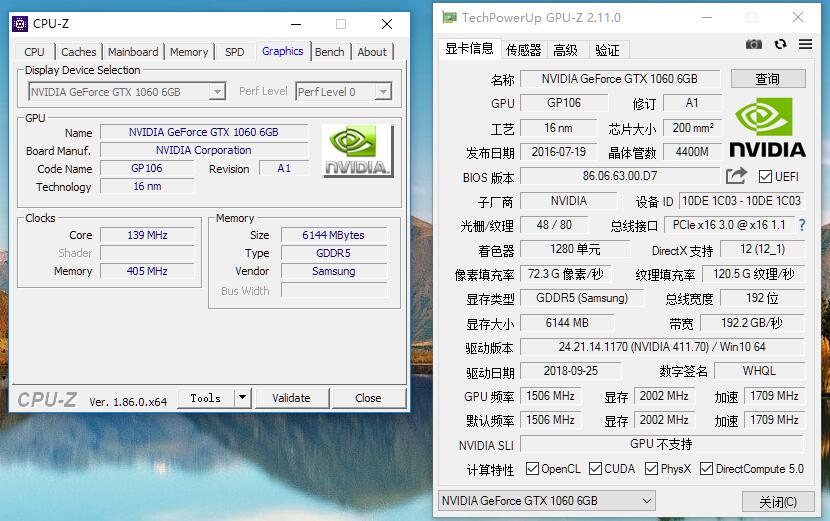Viewport: 830px width, 521px height.
Task: Switch to the Mainboard tab
Action: (133, 52)
